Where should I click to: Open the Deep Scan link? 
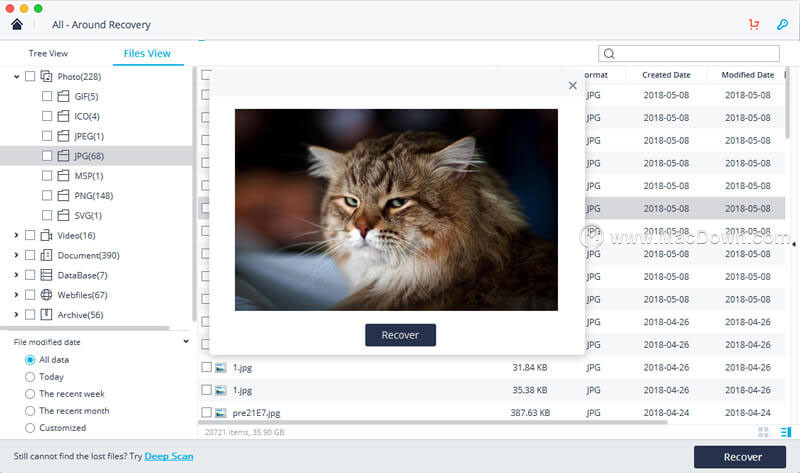pos(169,456)
